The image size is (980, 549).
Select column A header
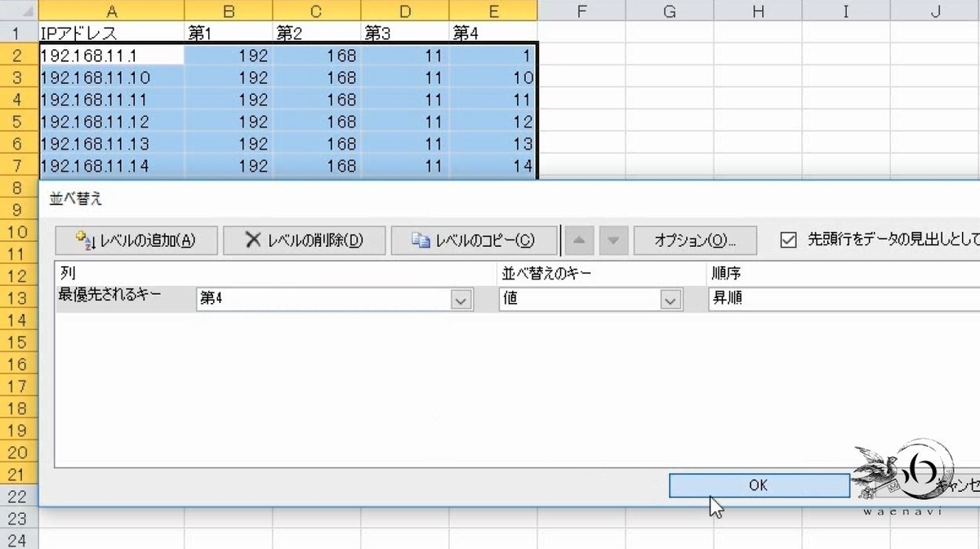click(112, 11)
